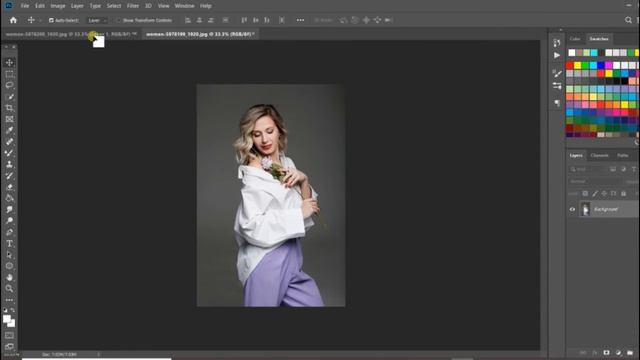Open the search magnifier icon
Image resolution: width=640 pixels, height=360 pixels.
pos(628,20)
